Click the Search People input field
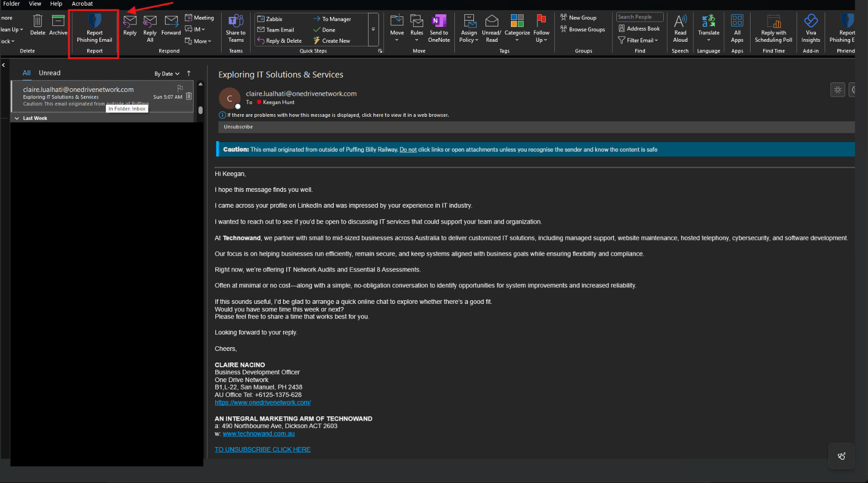Screen dimensions: 868x483 (639, 17)
